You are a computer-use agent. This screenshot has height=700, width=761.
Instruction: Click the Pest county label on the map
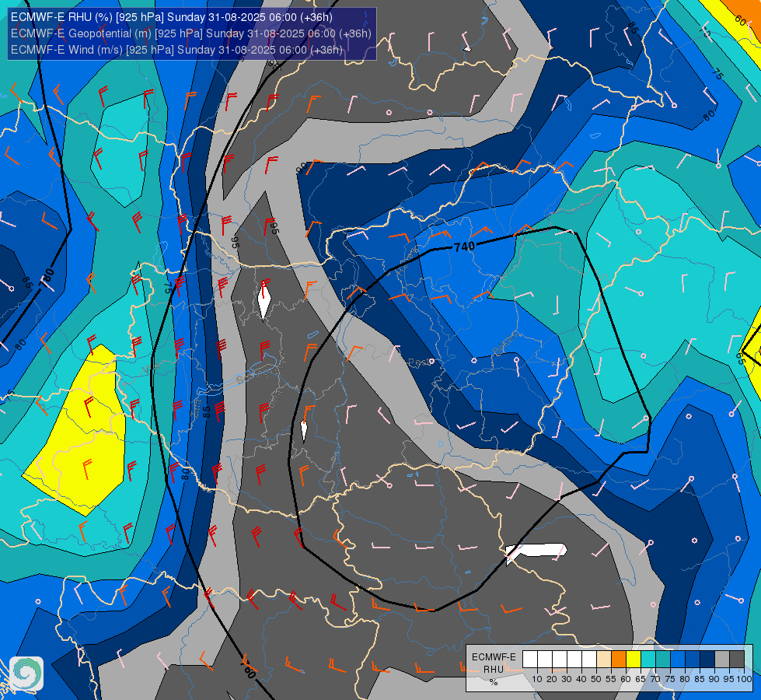coord(417,362)
